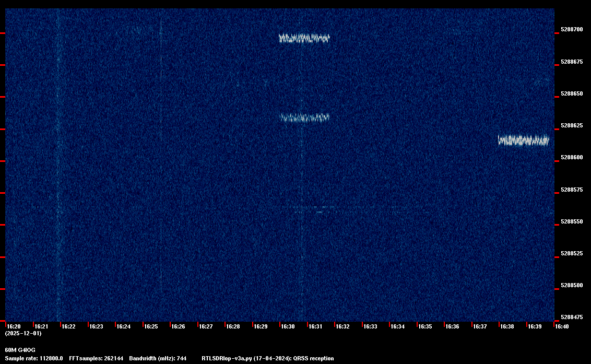Click the 5288675 frequency label

(x=572, y=62)
